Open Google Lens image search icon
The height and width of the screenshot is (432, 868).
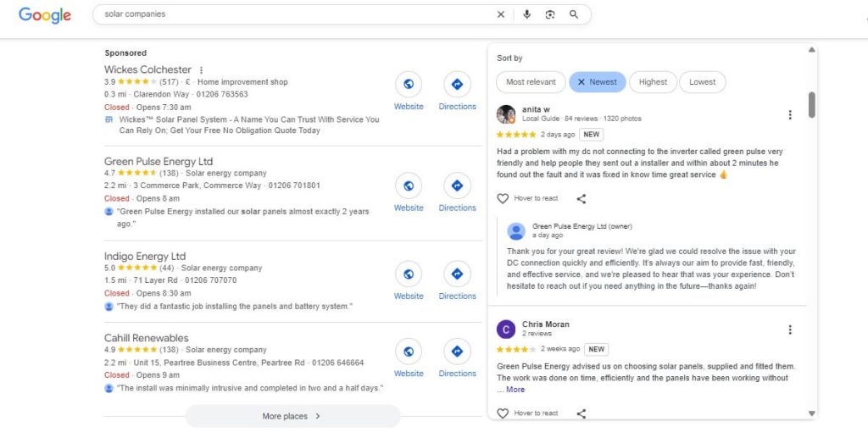[549, 14]
